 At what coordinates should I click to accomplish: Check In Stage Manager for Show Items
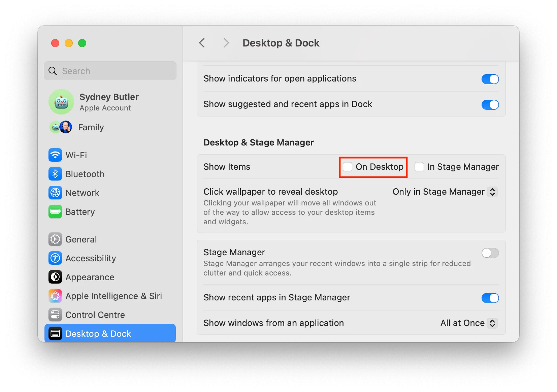click(419, 167)
